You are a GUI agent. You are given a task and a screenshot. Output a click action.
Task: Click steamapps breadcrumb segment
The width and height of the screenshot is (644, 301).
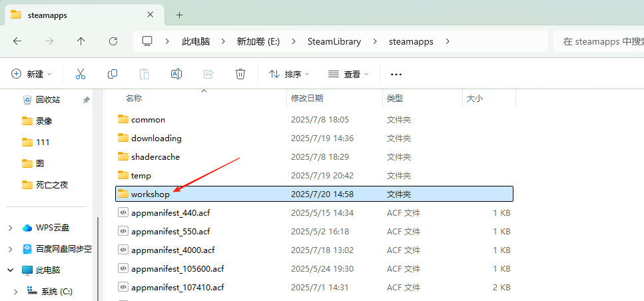(x=411, y=41)
